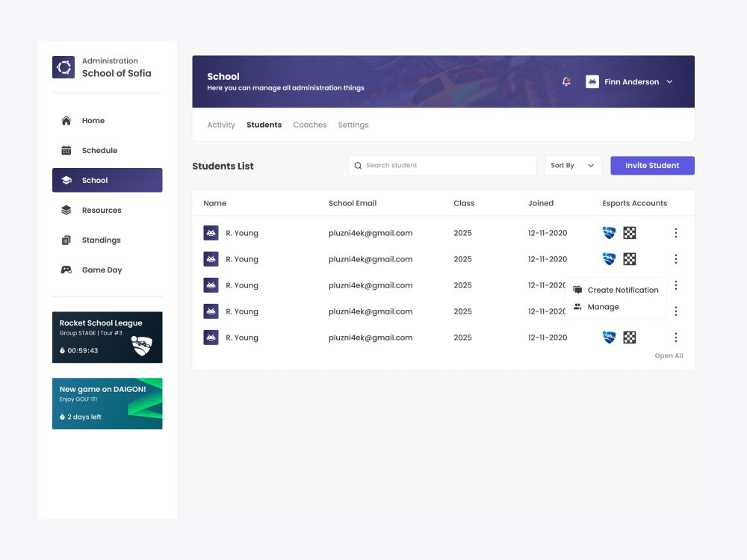Open the Game Day controller icon

click(x=66, y=270)
